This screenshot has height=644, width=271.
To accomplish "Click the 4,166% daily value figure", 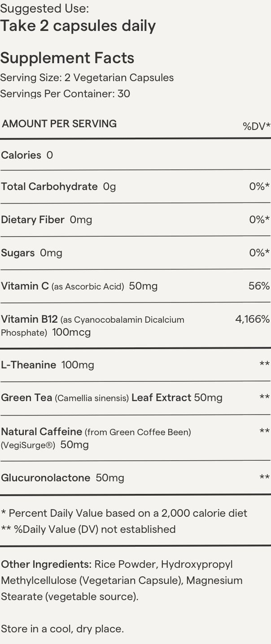I will pyautogui.click(x=252, y=319).
